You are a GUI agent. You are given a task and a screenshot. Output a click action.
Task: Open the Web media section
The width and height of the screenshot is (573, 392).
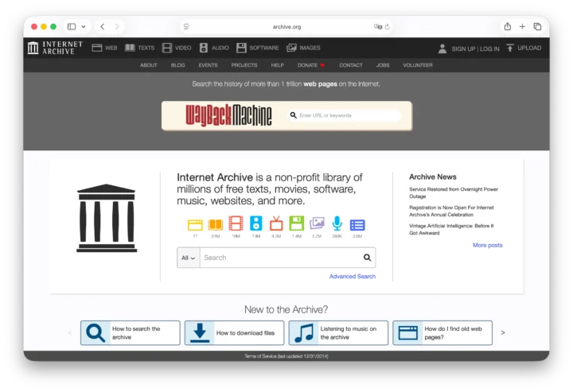point(104,48)
